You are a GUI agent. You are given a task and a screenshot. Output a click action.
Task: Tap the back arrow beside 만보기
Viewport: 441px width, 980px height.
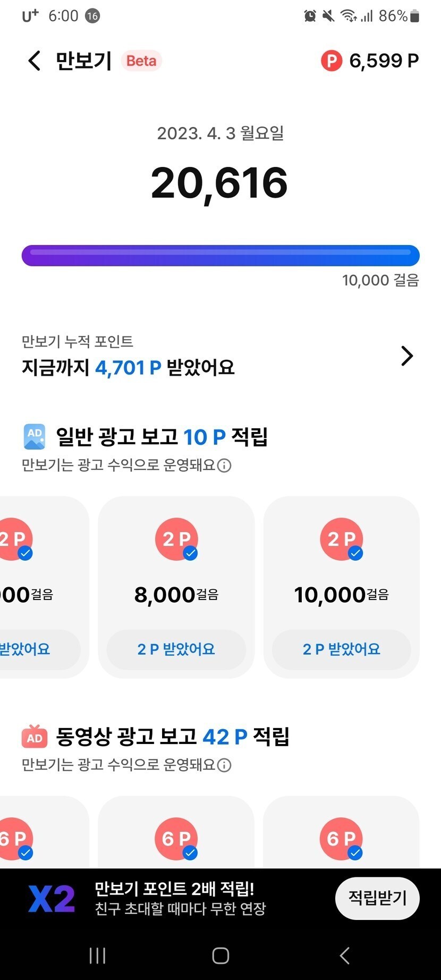tap(35, 61)
